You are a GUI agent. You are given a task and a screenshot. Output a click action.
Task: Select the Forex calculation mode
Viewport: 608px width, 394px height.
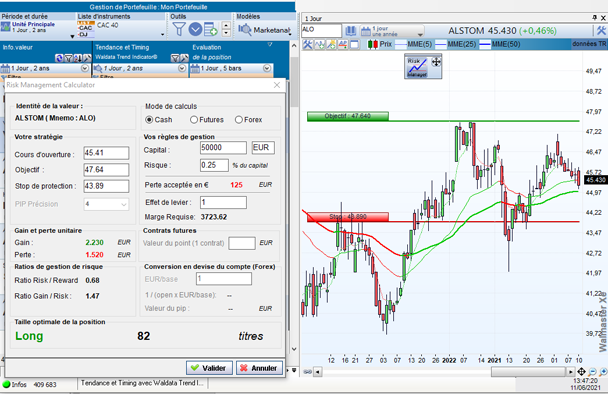(239, 120)
